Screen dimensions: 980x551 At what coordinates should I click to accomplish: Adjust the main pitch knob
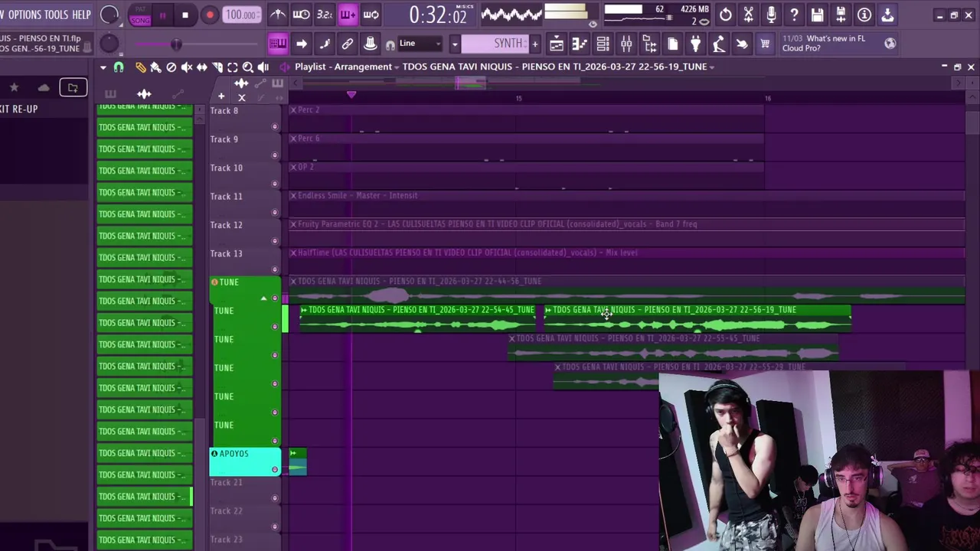(x=109, y=44)
